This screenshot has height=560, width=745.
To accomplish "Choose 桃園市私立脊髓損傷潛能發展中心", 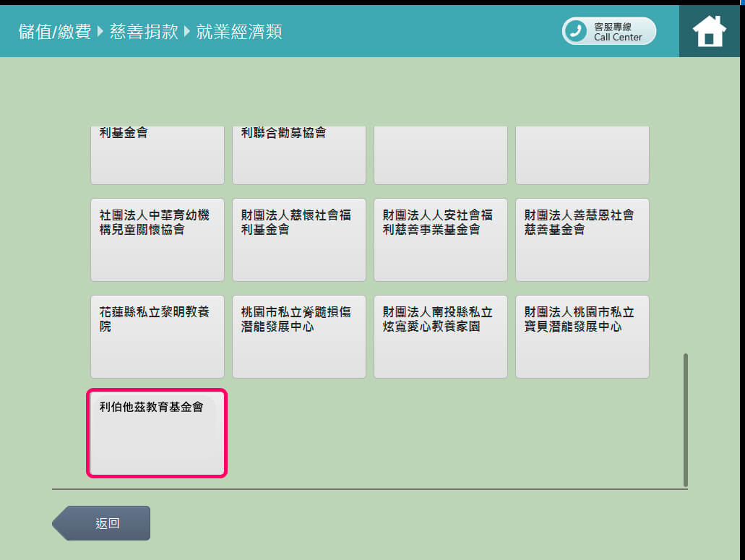I will click(x=298, y=336).
